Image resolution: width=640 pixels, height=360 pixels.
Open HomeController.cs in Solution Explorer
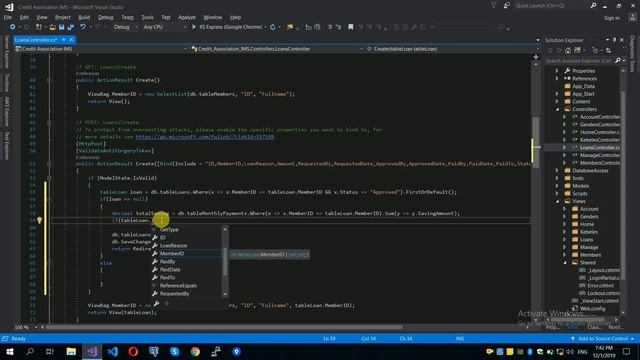point(599,132)
